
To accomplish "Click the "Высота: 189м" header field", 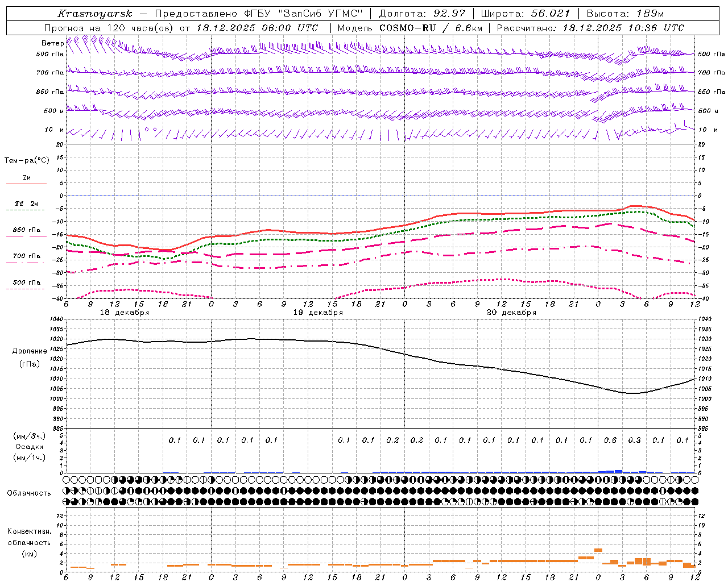I will coord(625,14).
